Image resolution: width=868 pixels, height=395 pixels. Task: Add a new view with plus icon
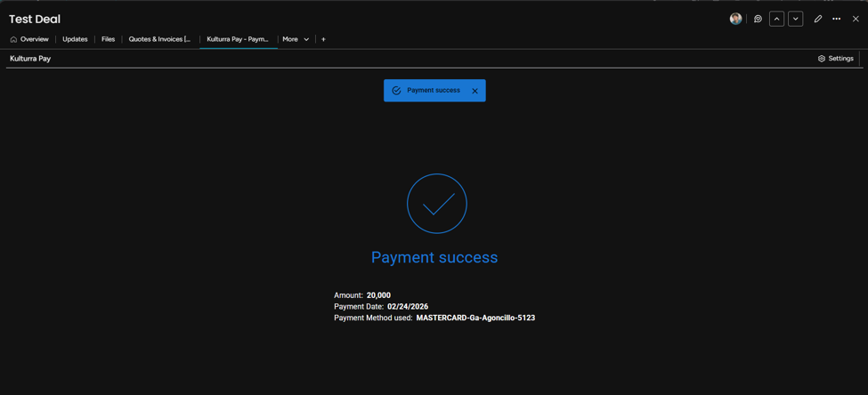[323, 39]
